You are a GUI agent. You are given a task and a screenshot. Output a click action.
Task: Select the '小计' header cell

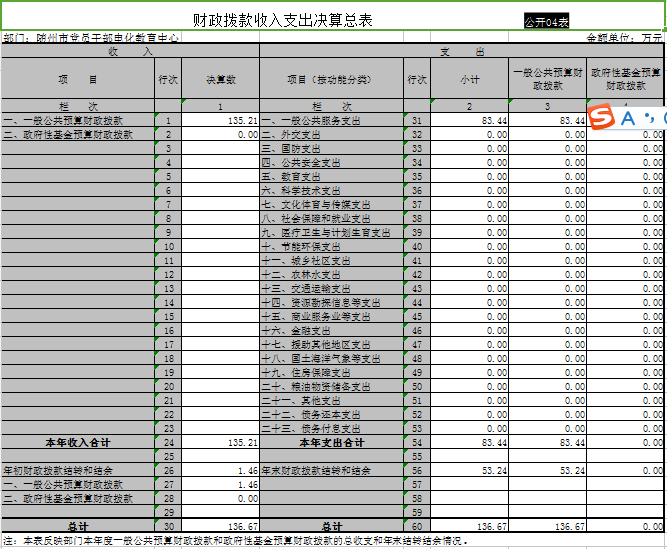click(x=470, y=78)
